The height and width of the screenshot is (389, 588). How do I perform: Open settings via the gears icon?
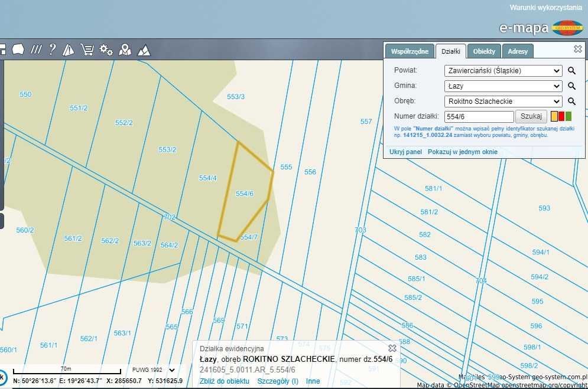coord(106,50)
